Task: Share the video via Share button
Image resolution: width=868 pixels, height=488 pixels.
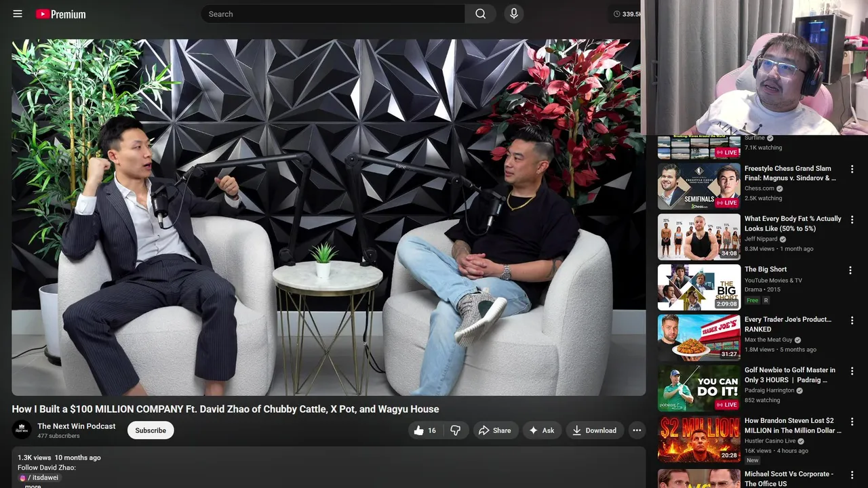Action: 494,430
